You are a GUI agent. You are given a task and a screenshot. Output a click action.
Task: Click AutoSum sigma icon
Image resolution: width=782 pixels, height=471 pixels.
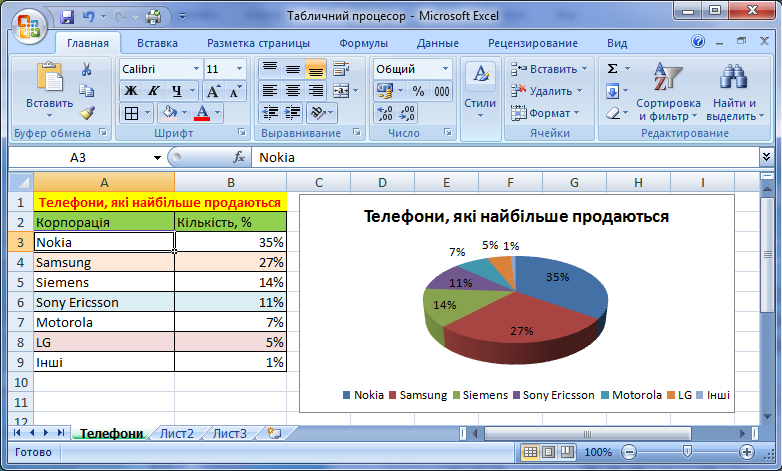(613, 69)
